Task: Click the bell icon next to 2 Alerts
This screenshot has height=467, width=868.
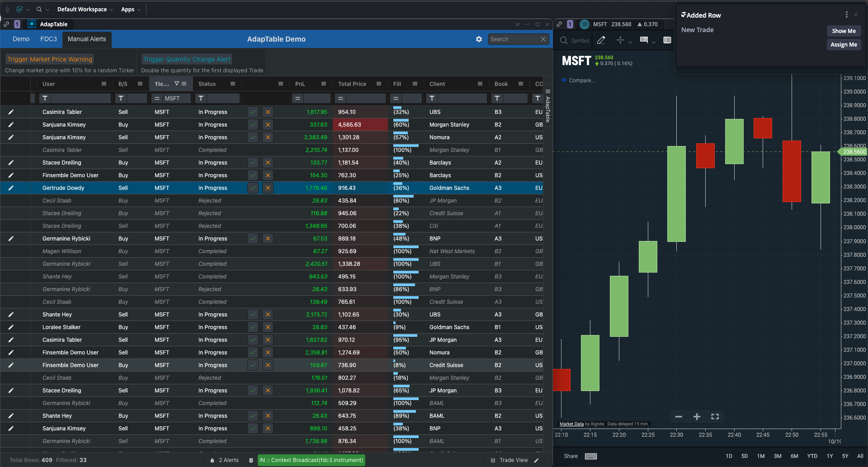Action: tap(212, 460)
